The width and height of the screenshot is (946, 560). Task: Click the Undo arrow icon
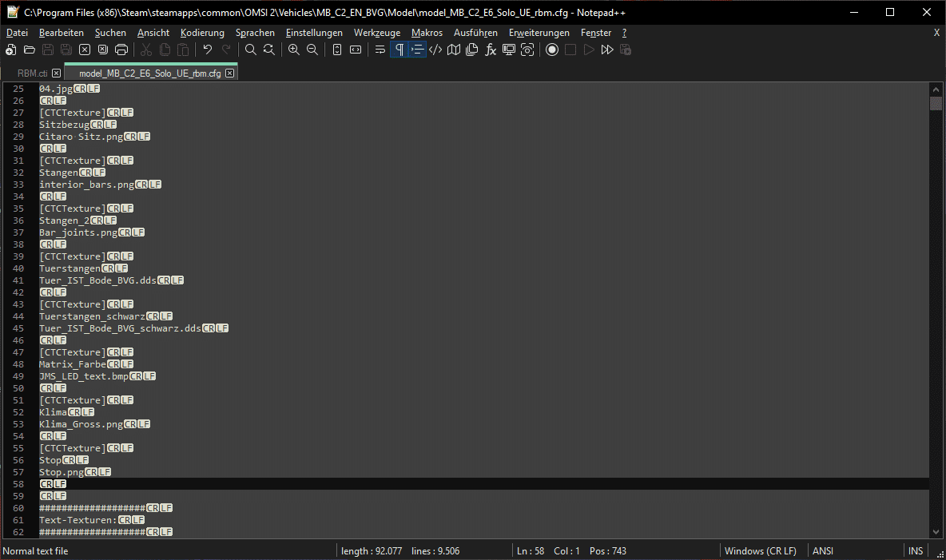[x=208, y=50]
